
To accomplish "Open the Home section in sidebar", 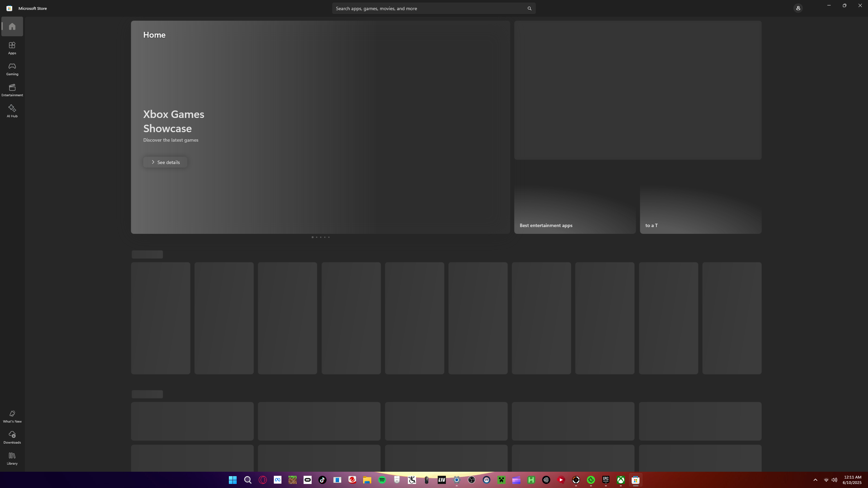I will pyautogui.click(x=12, y=26).
